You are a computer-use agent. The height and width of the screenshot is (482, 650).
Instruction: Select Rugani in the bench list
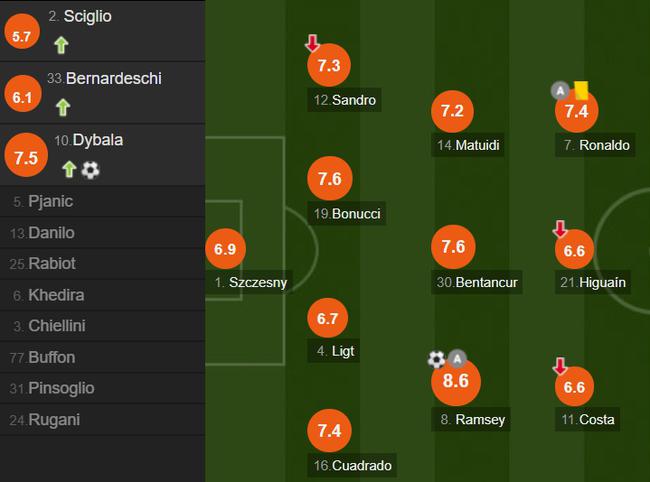pos(102,419)
